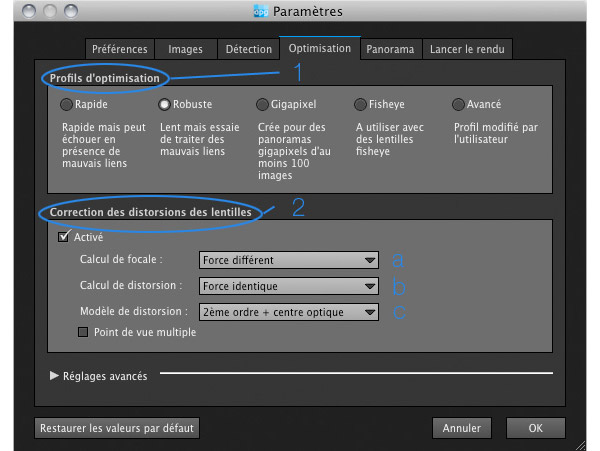Click the "Calcul de distorsion :" label
Screen dimensions: 600x451
point(131,285)
